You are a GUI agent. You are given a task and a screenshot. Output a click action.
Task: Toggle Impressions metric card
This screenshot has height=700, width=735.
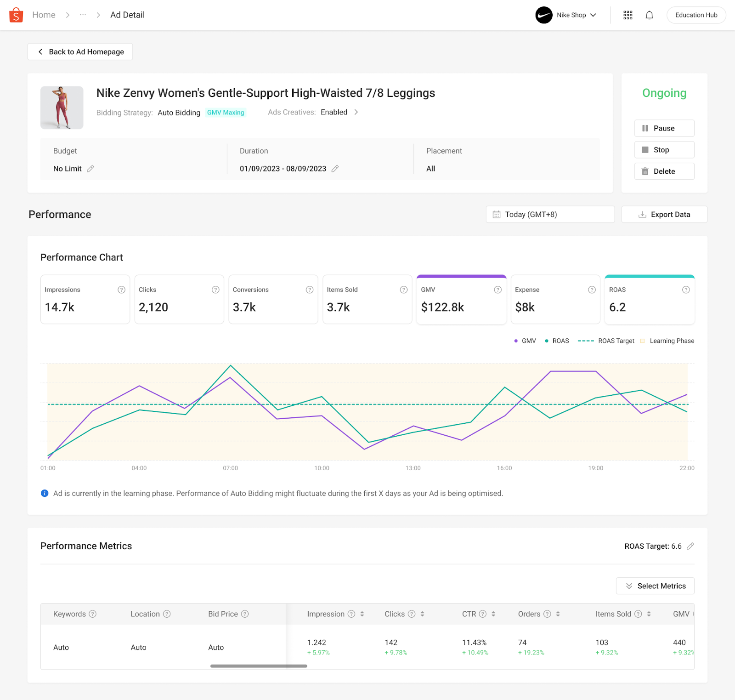coord(85,299)
